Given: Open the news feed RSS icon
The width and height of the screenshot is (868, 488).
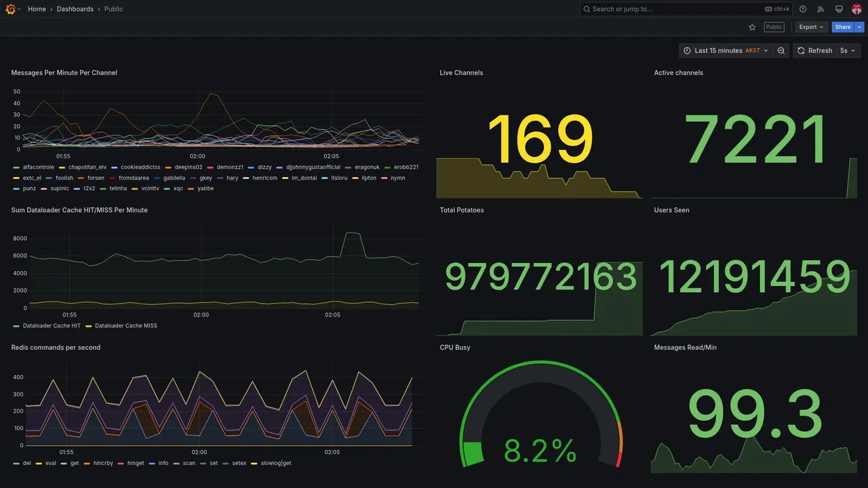Looking at the screenshot, I should point(821,9).
